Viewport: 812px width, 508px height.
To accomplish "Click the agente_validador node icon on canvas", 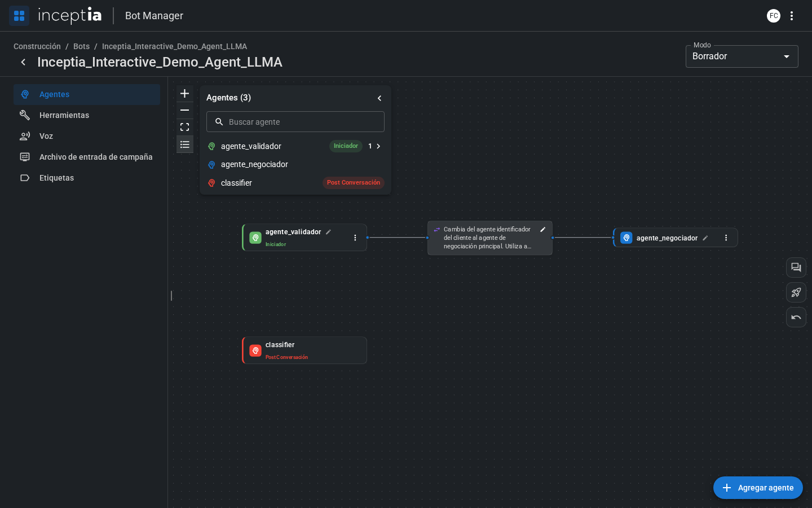I will pyautogui.click(x=255, y=238).
